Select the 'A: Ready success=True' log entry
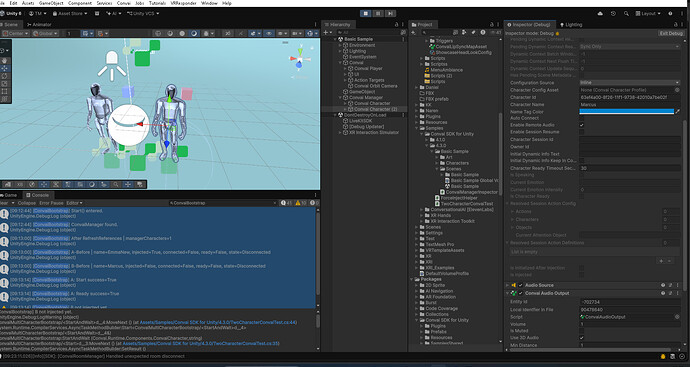Image resolution: width=690 pixels, height=367 pixels. (158, 296)
